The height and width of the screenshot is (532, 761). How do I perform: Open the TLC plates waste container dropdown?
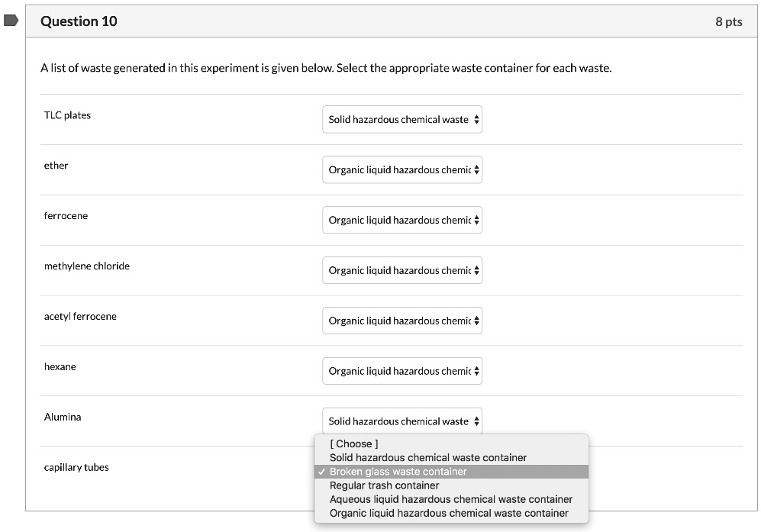tap(402, 119)
